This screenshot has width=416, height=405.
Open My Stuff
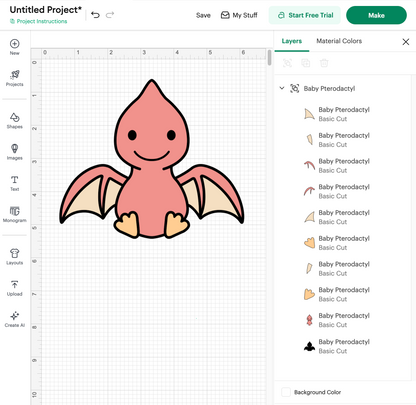coord(239,15)
